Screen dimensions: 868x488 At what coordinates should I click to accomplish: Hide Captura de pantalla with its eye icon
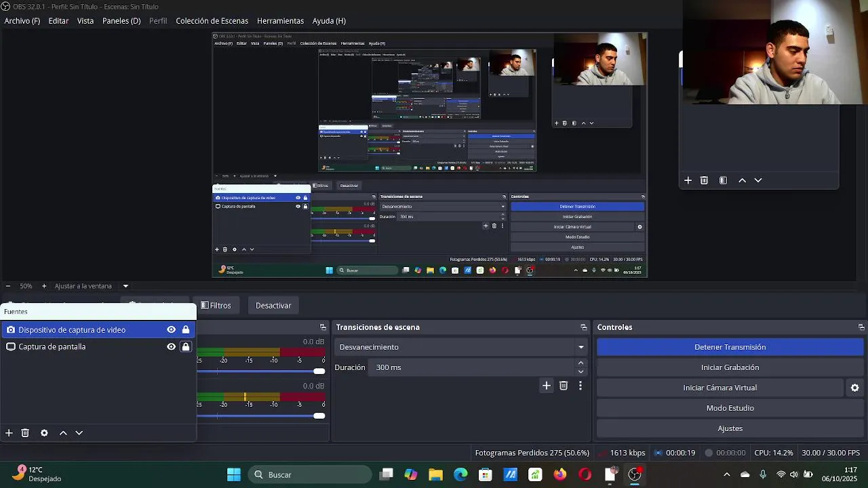pyautogui.click(x=172, y=346)
